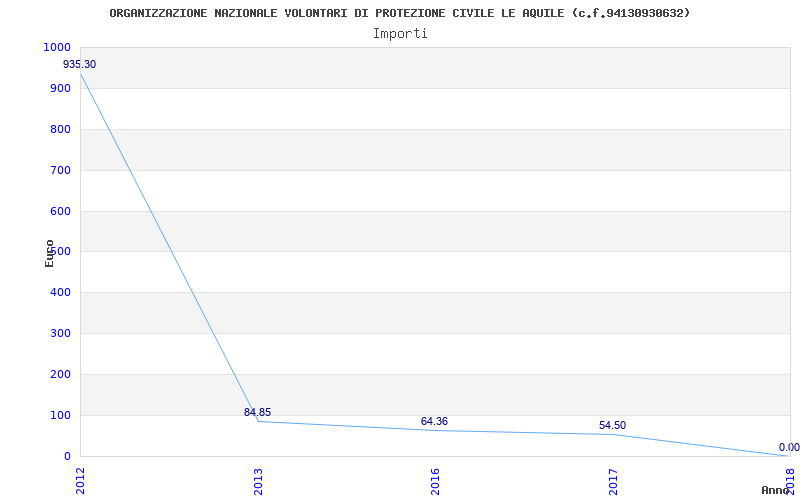Click the 300 y-axis tick label
Screen dimensions: 800x500
61,333
